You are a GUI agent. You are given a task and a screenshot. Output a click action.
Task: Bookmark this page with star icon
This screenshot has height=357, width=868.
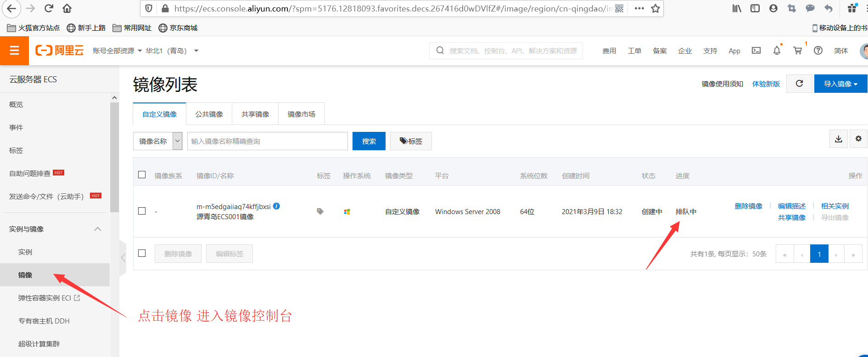coord(655,8)
